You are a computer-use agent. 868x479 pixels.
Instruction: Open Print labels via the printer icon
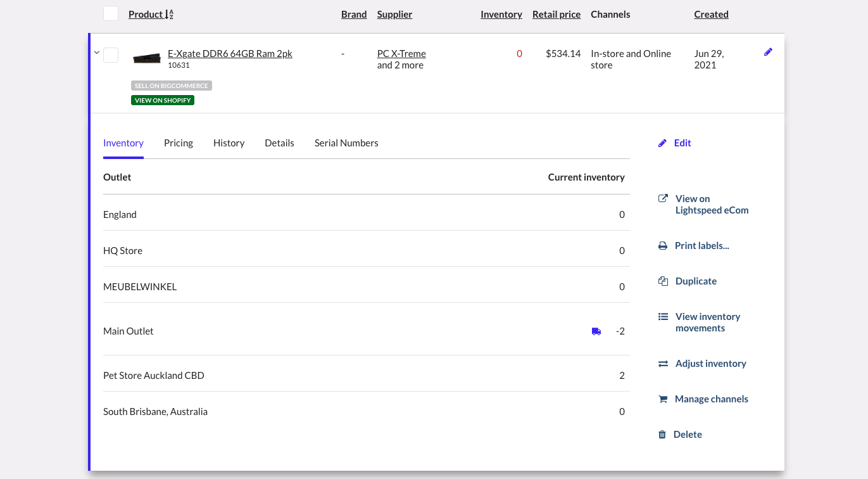662,245
